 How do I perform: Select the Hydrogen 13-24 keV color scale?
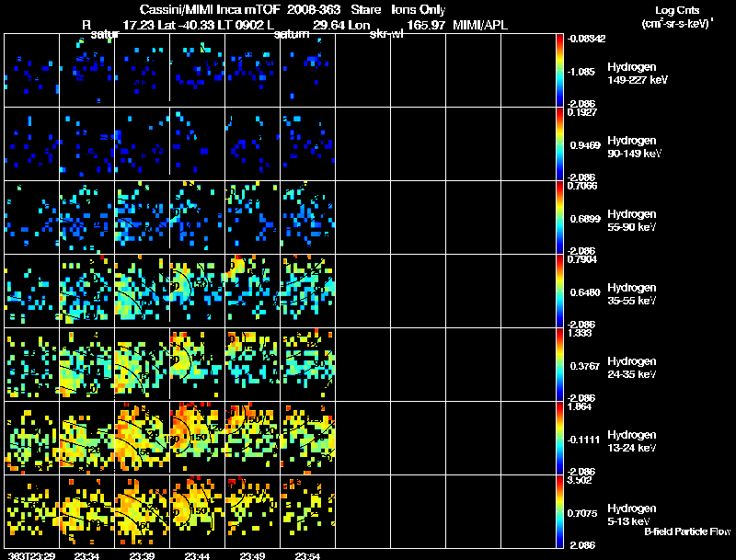tap(559, 438)
